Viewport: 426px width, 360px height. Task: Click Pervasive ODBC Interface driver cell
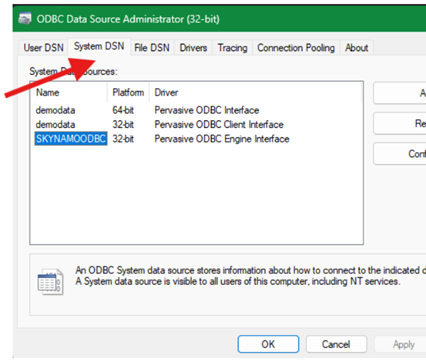pyautogui.click(x=207, y=110)
